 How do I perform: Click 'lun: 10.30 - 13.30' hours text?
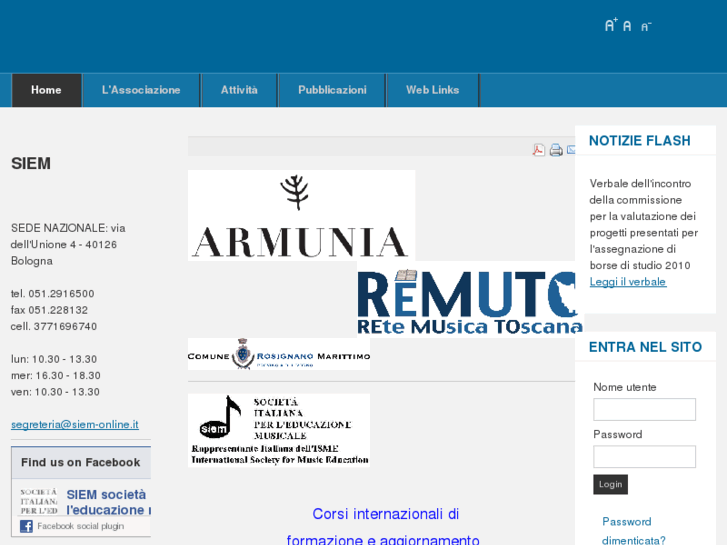point(54,359)
